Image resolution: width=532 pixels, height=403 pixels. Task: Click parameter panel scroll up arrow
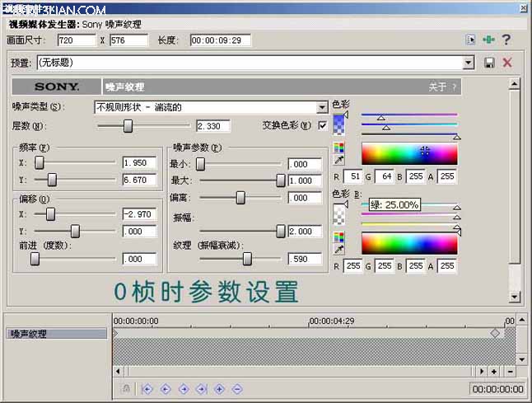pyautogui.click(x=515, y=83)
